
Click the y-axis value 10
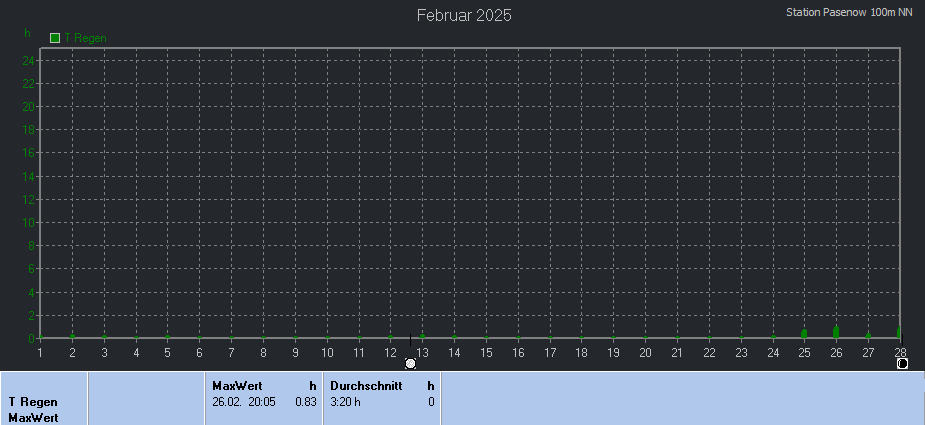(x=29, y=223)
